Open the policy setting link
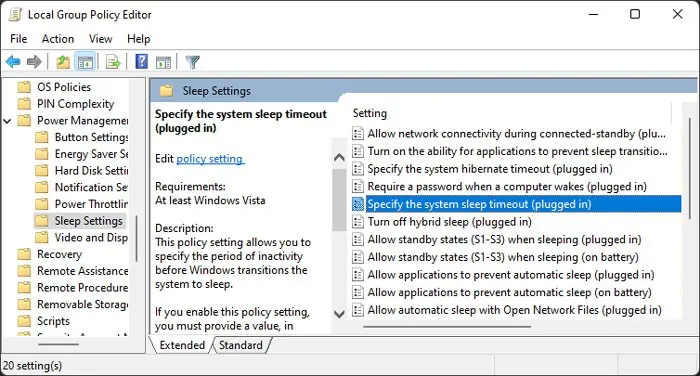The image size is (700, 376). 210,159
